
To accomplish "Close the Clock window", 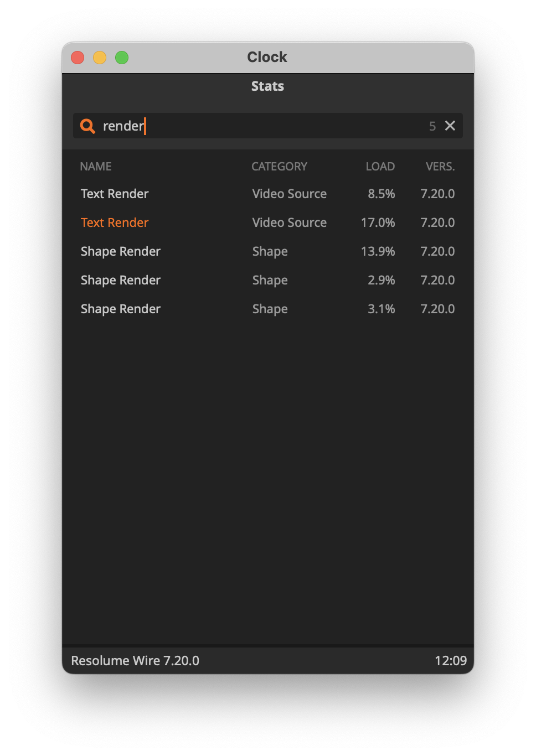I will pyautogui.click(x=78, y=58).
